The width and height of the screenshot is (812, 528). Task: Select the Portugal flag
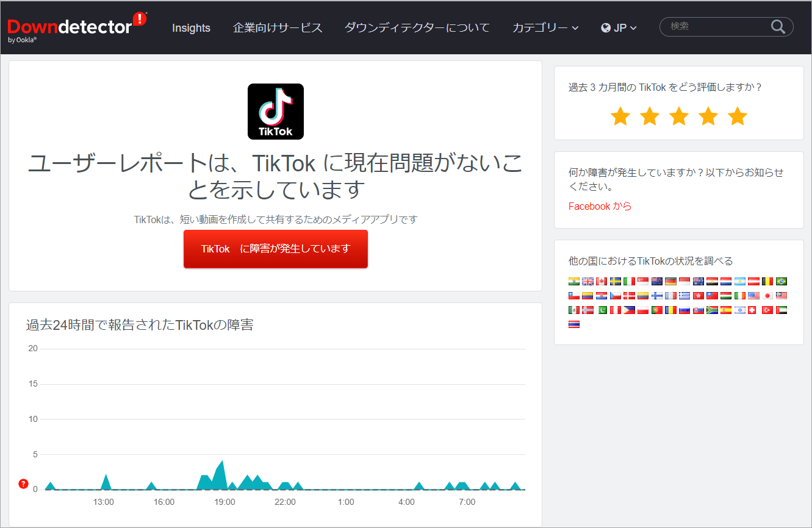coord(657,310)
